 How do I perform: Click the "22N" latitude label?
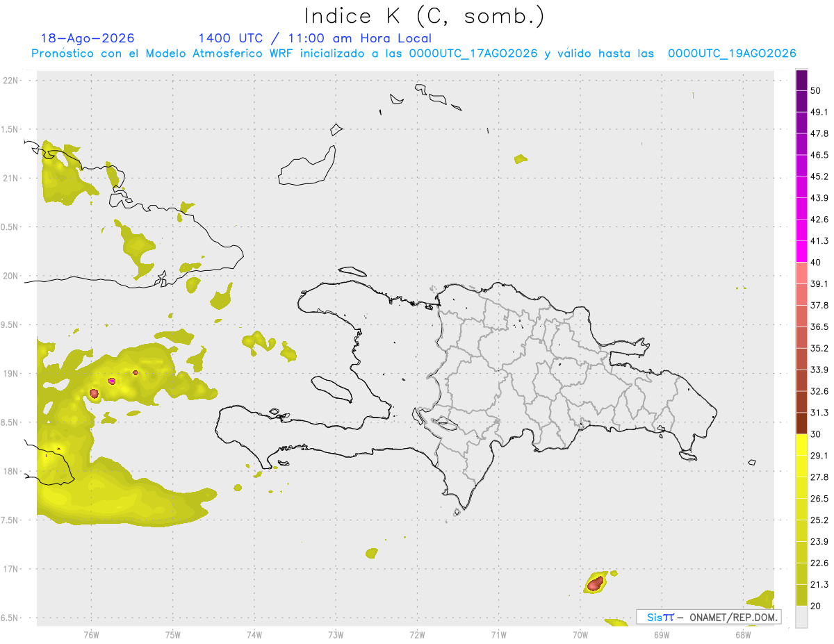point(11,81)
